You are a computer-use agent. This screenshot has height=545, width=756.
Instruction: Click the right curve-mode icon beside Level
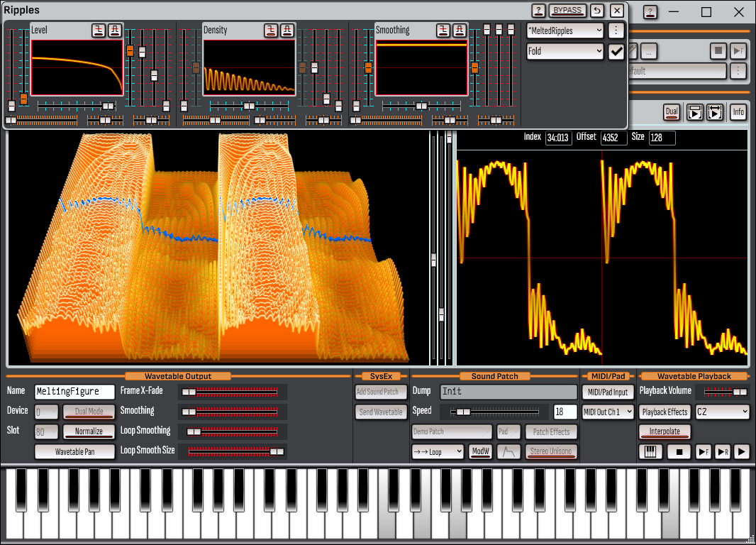[115, 31]
